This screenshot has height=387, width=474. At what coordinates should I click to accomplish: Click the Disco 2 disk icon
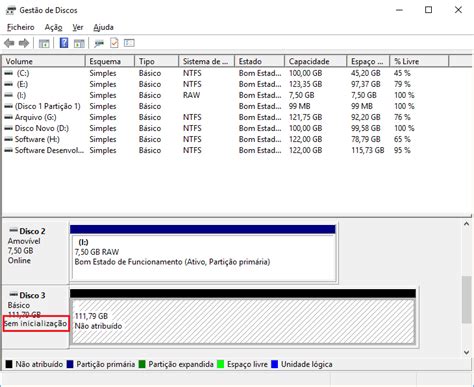pos(13,230)
